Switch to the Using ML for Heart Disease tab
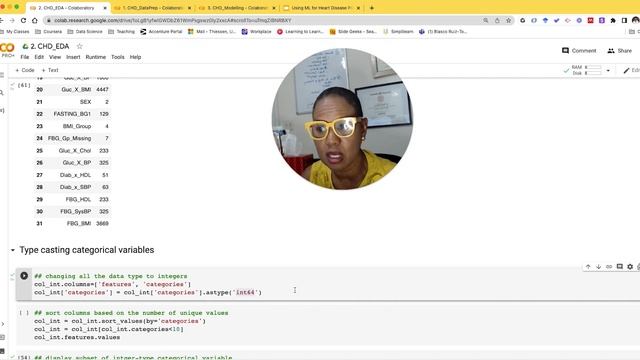Viewport: 640px width, 360px height. 322,8
